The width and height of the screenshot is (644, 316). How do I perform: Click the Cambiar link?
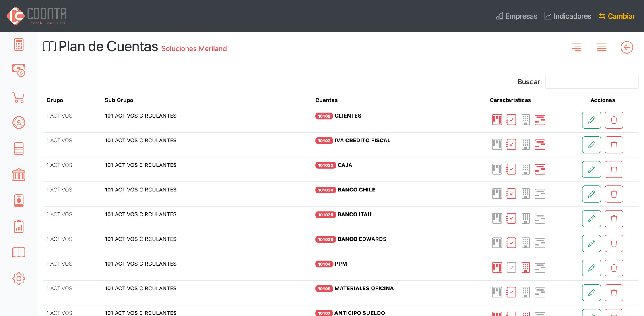617,16
